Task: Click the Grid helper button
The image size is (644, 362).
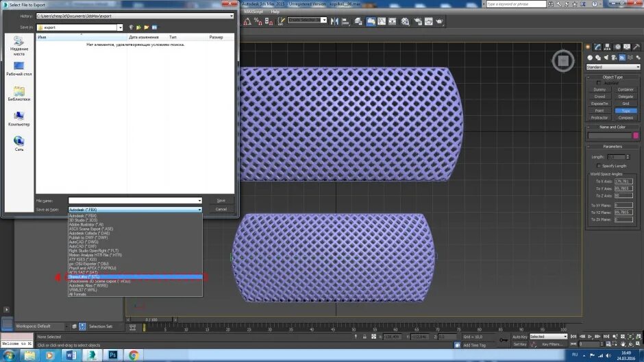Action: coord(626,104)
